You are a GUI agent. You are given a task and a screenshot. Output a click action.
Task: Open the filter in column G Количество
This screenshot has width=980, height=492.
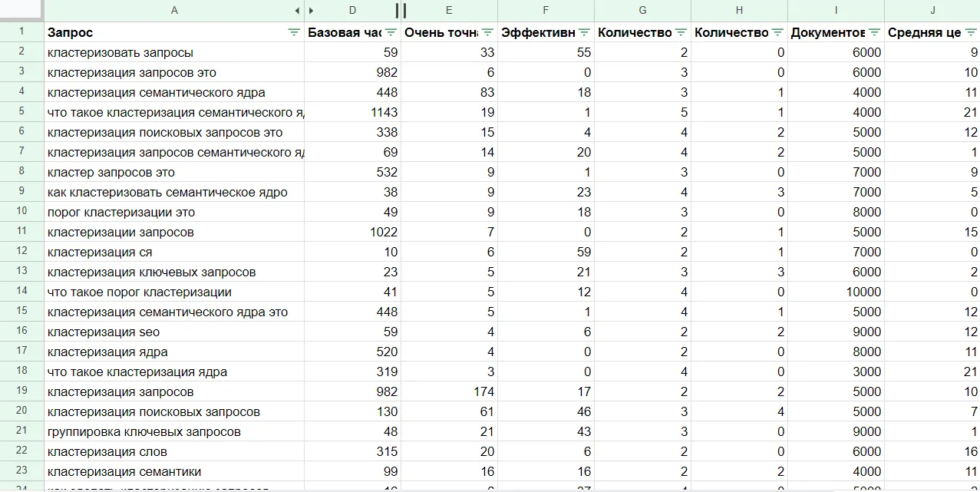click(x=681, y=32)
